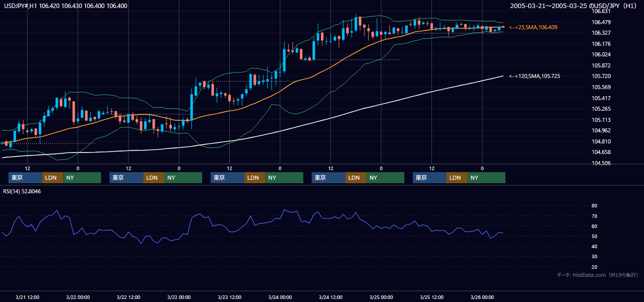Click the 3/25 12:00 date label
Viewport: 644px width, 302px height.
coord(432,297)
